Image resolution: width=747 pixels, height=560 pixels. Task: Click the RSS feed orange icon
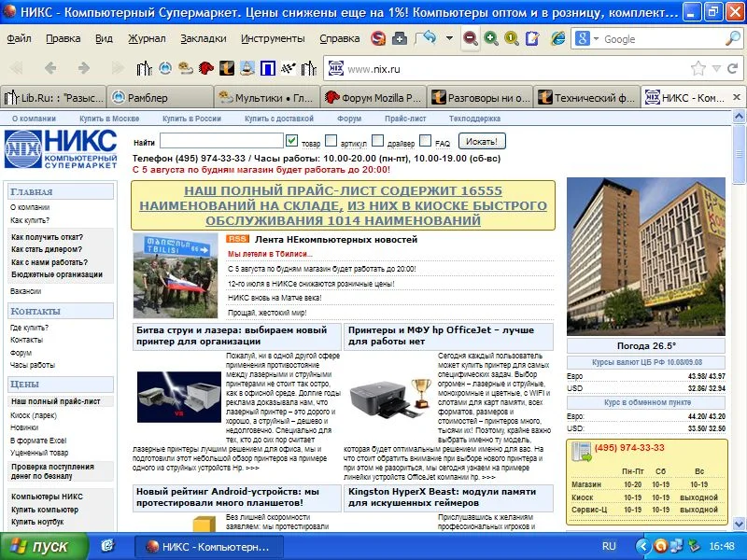click(237, 239)
